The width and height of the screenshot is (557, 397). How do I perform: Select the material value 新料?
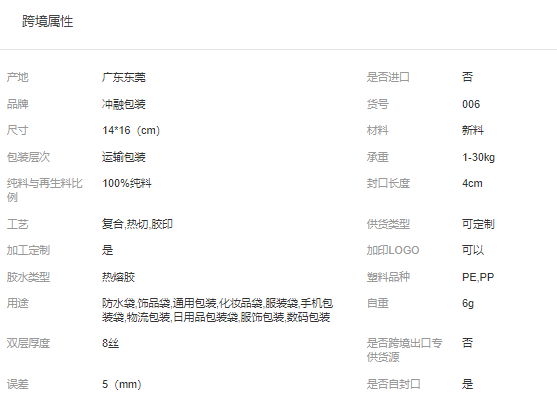473,130
